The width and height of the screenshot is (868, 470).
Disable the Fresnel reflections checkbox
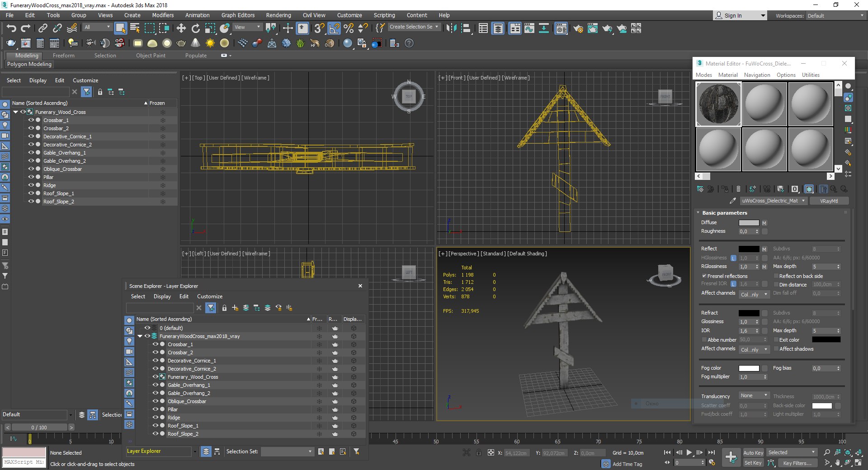point(704,276)
